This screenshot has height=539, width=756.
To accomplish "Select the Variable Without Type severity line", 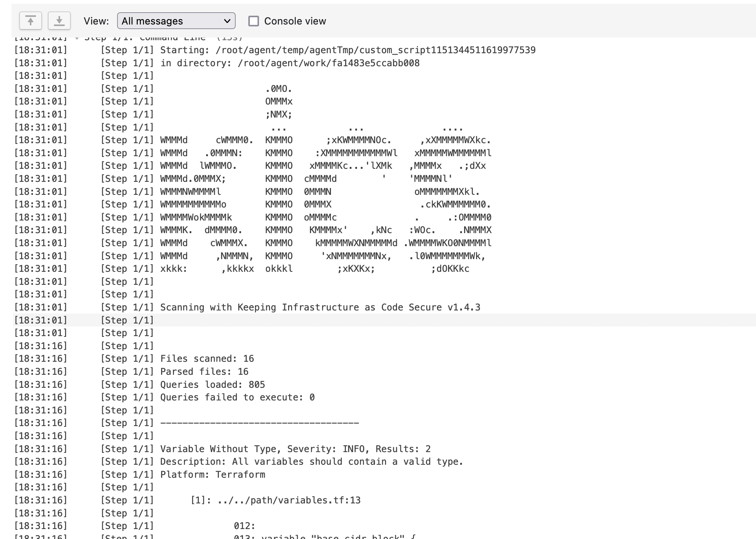I will [x=295, y=449].
